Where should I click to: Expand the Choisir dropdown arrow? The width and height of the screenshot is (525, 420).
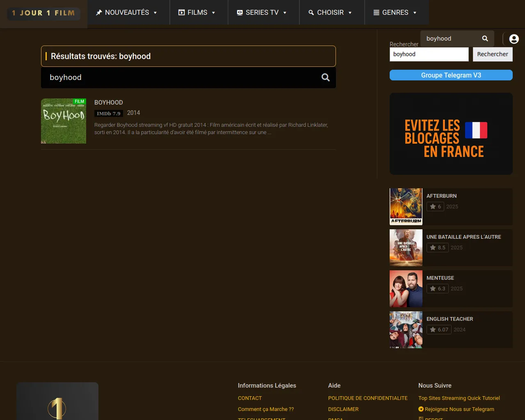pyautogui.click(x=350, y=13)
